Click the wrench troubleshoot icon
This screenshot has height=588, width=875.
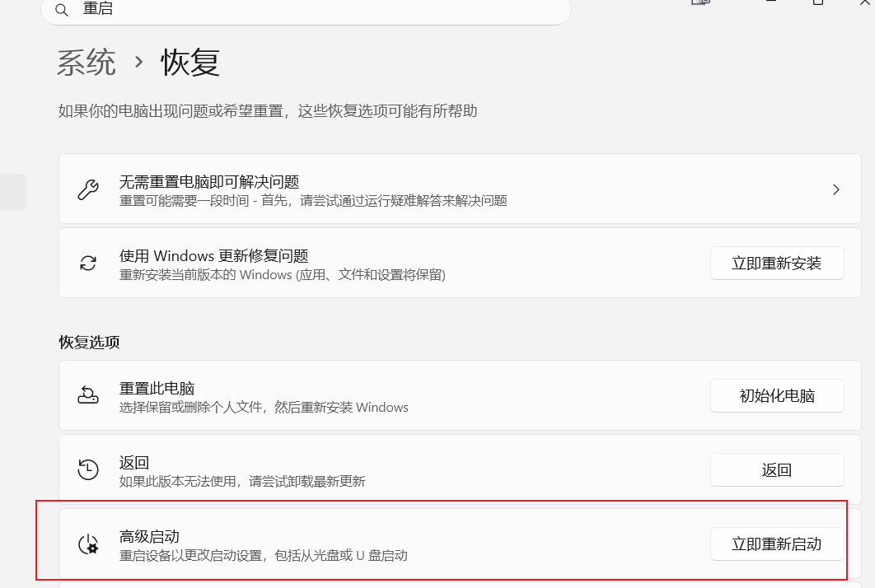(x=88, y=189)
